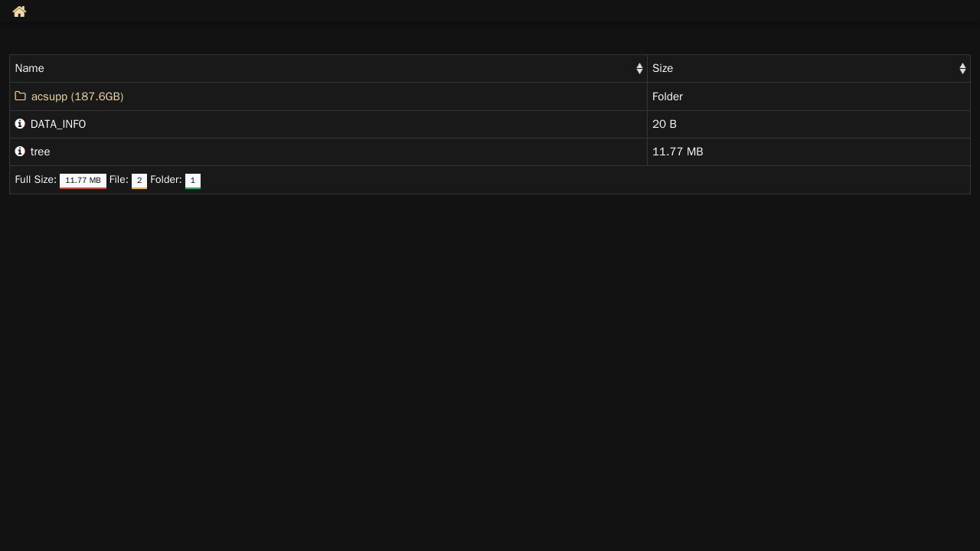Click the Full Size 11.77 MB badge
This screenshot has height=551, width=980.
point(83,181)
